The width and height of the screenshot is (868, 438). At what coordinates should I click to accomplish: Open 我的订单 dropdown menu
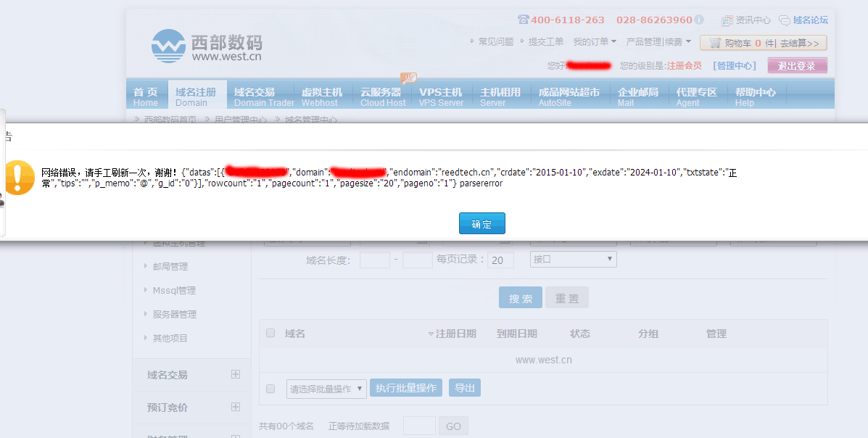click(595, 42)
